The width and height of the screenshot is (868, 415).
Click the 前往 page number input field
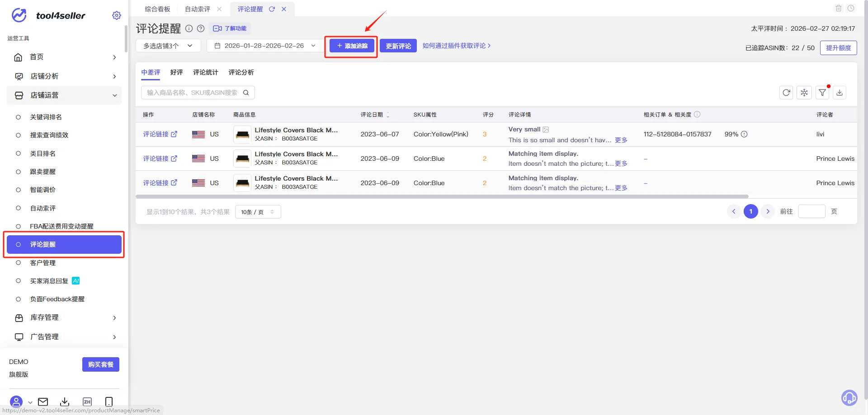tap(811, 211)
